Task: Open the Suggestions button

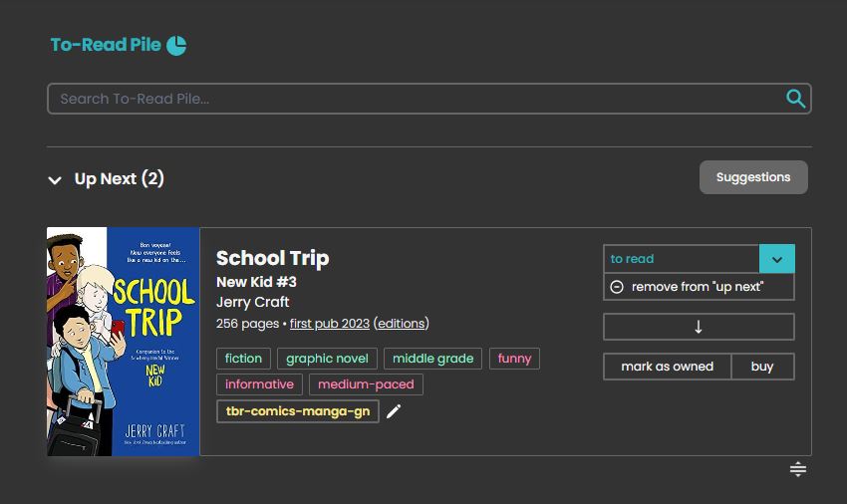Action: coord(752,177)
